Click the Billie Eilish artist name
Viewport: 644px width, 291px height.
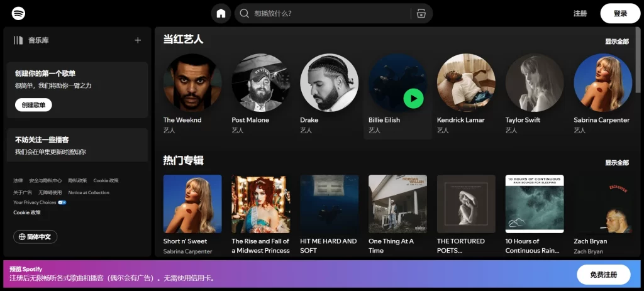(x=384, y=120)
